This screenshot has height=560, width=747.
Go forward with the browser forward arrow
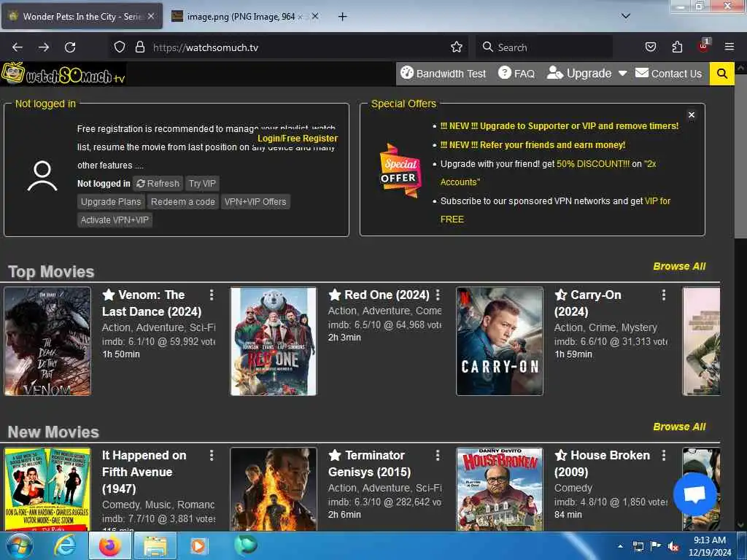[44, 47]
